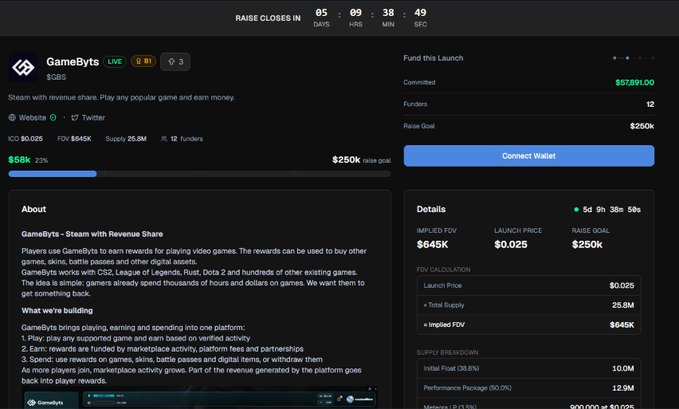The height and width of the screenshot is (409, 679).
Task: Click the Launch Price $0.025 heading value
Action: point(511,244)
